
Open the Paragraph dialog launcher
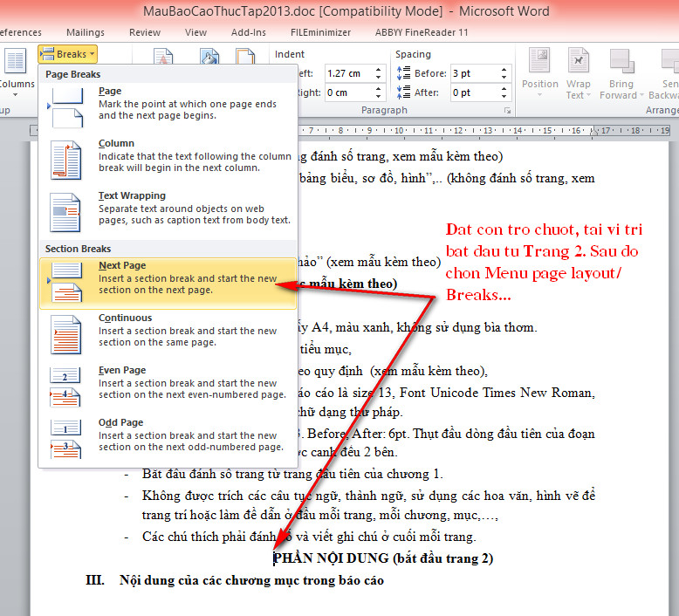tap(508, 111)
